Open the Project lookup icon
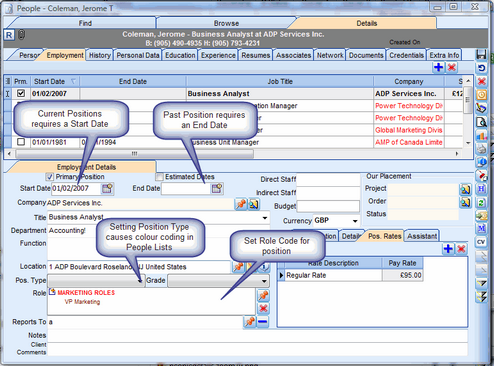 tap(465, 189)
